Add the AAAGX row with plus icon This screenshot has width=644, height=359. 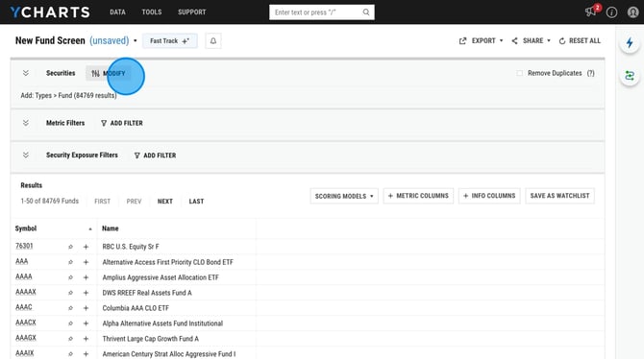pyautogui.click(x=86, y=339)
